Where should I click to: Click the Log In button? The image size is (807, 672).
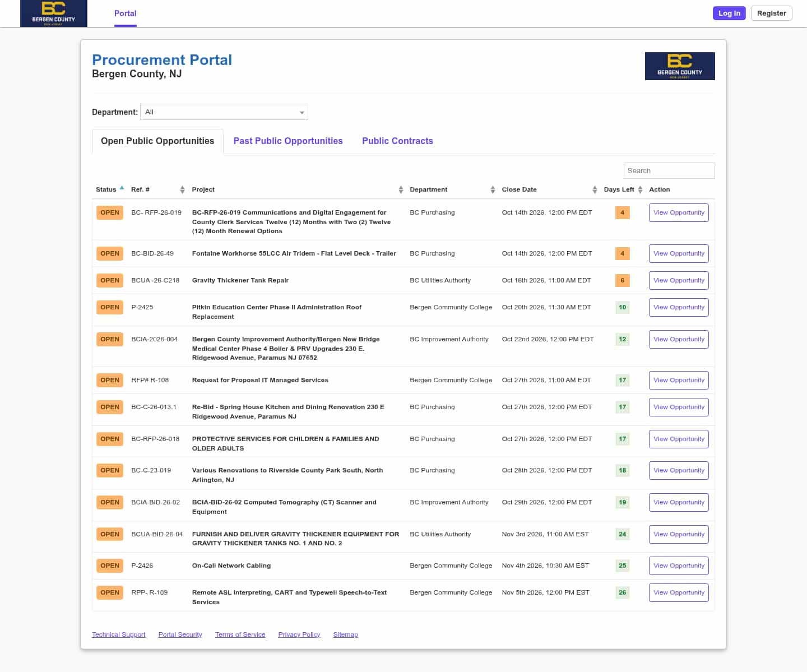[x=729, y=13]
